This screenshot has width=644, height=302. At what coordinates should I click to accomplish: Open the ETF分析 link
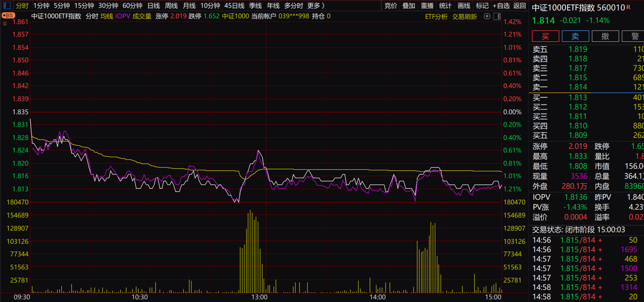tap(436, 16)
